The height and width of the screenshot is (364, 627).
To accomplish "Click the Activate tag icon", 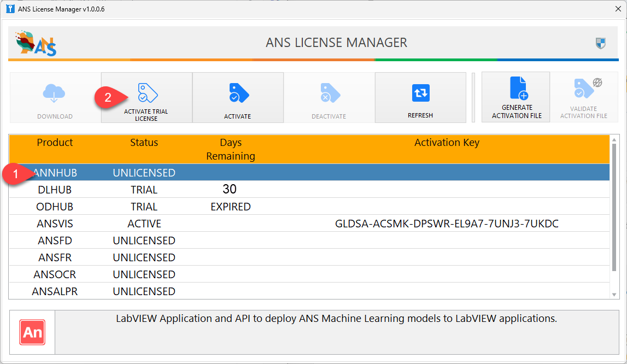I will (x=238, y=93).
